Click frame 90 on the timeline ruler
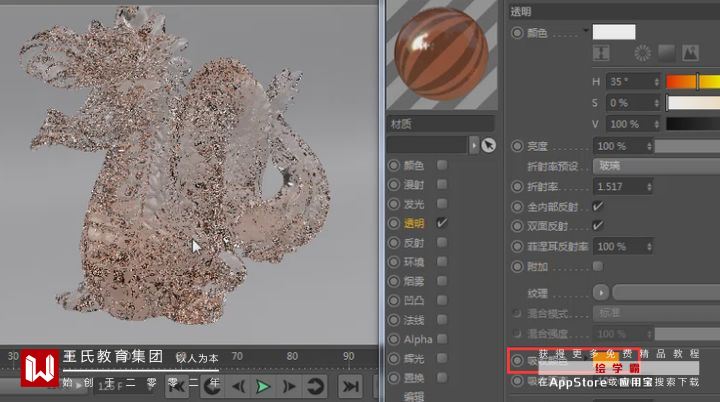This screenshot has height=402, width=720. 349,356
